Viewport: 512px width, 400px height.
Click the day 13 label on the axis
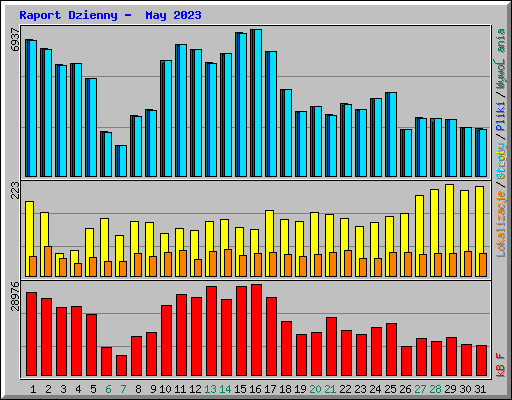[x=210, y=389]
